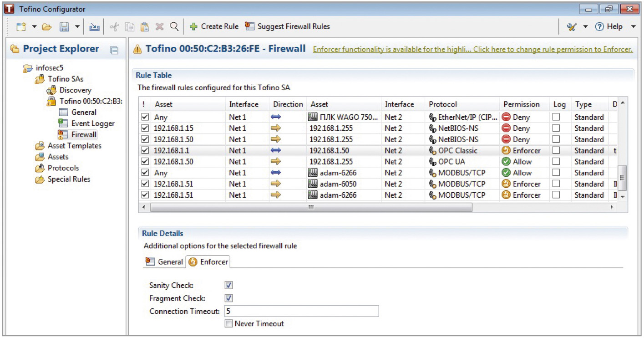Click the table scroll-up arrow

pyautogui.click(x=623, y=102)
